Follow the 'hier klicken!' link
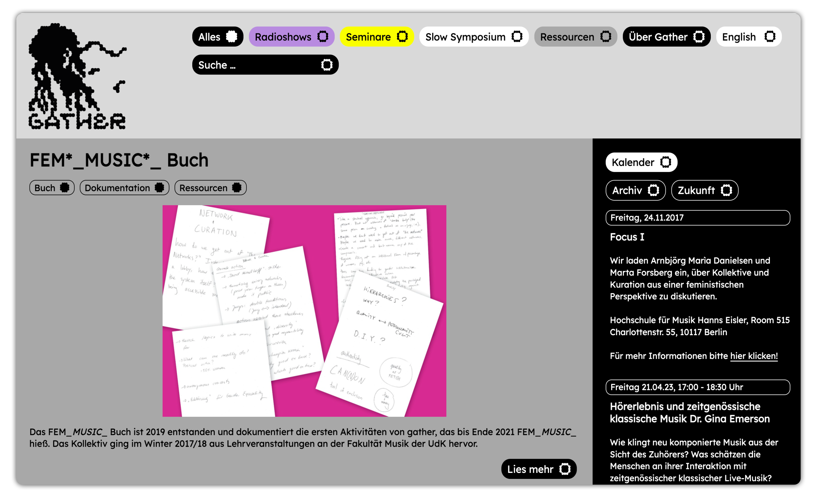Viewport: 817px width, 504px height. click(754, 356)
